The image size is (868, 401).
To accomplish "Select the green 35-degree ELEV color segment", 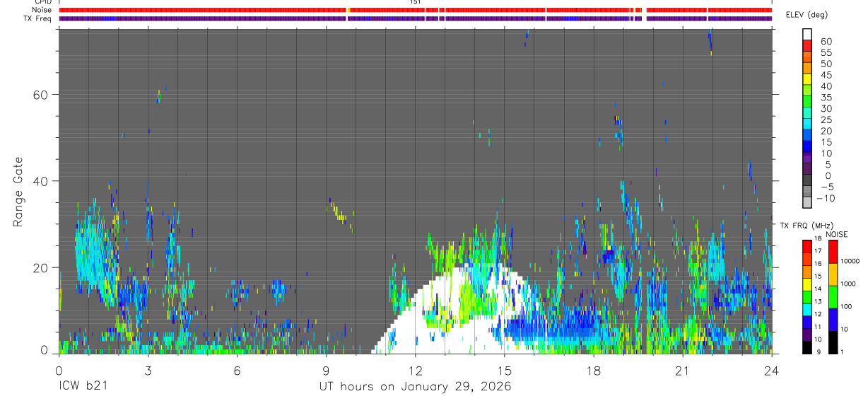I will point(808,100).
